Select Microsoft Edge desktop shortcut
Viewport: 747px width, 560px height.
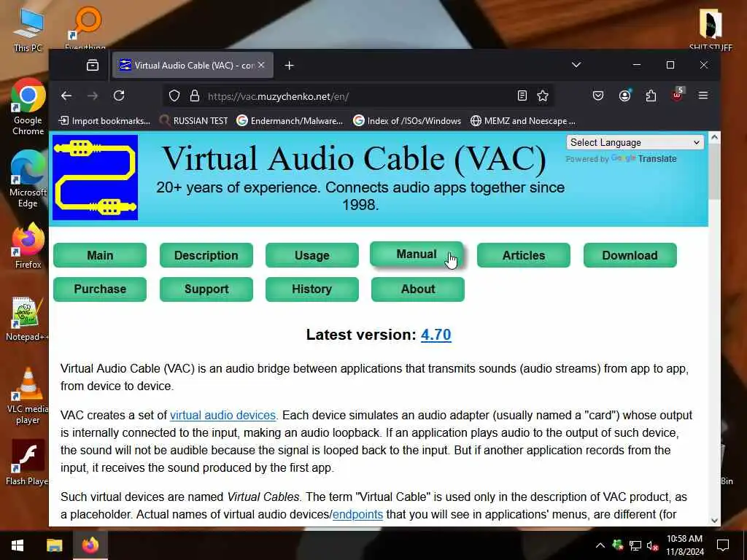(x=28, y=179)
